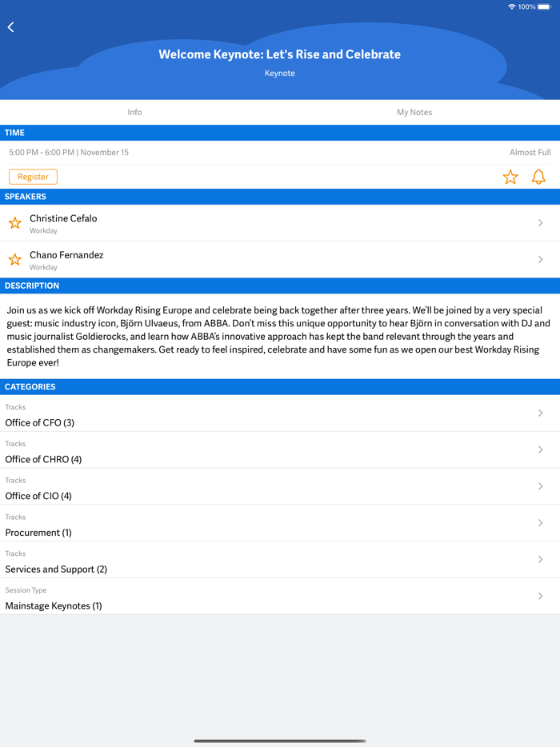This screenshot has width=560, height=747.
Task: Open Services and Support track chevron
Action: [x=541, y=559]
